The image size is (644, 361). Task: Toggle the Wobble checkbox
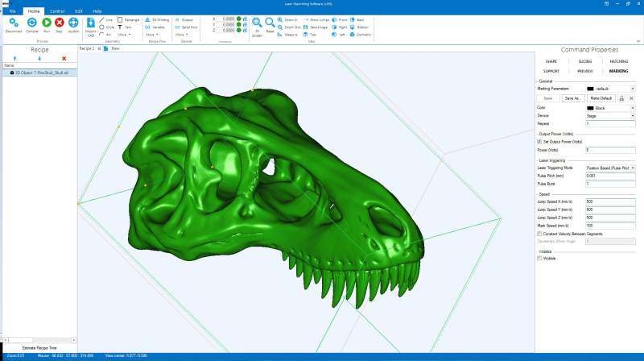click(x=539, y=258)
